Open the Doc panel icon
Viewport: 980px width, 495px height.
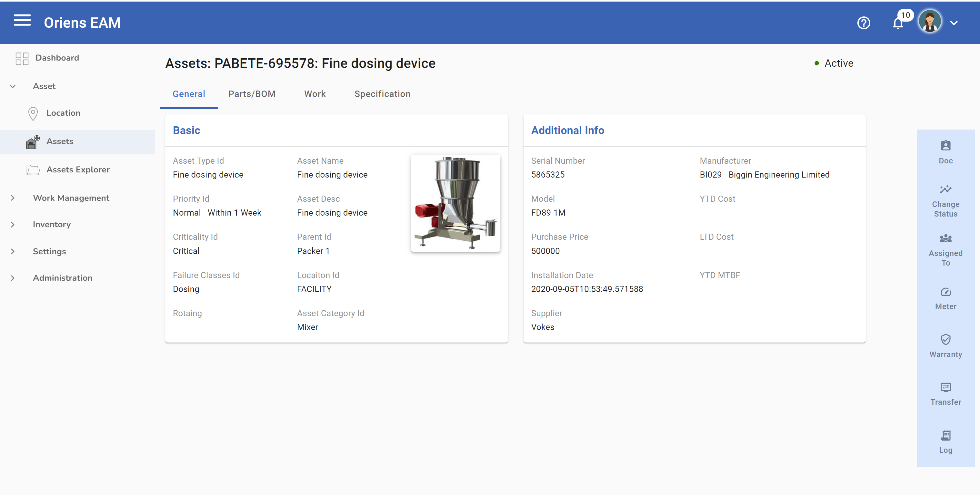(946, 151)
